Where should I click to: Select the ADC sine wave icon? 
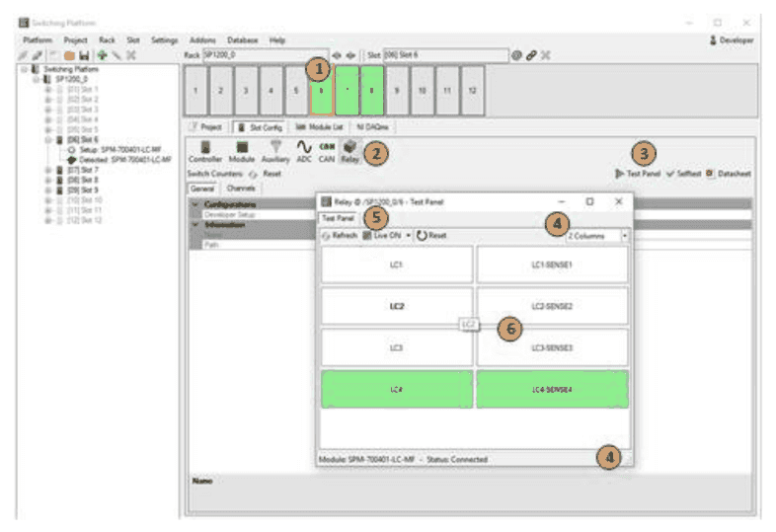[304, 147]
